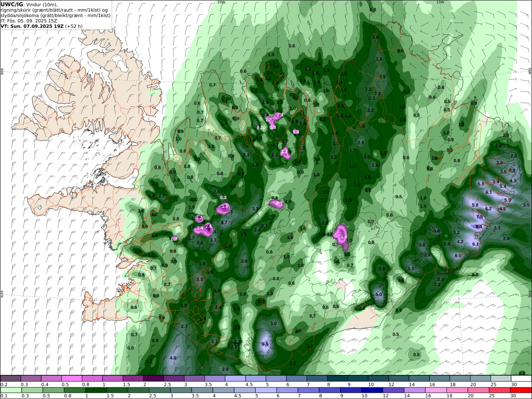The image size is (532, 399).
Task: Select the lower legend swatch between 14 and 16
Action: pyautogui.click(x=415, y=390)
